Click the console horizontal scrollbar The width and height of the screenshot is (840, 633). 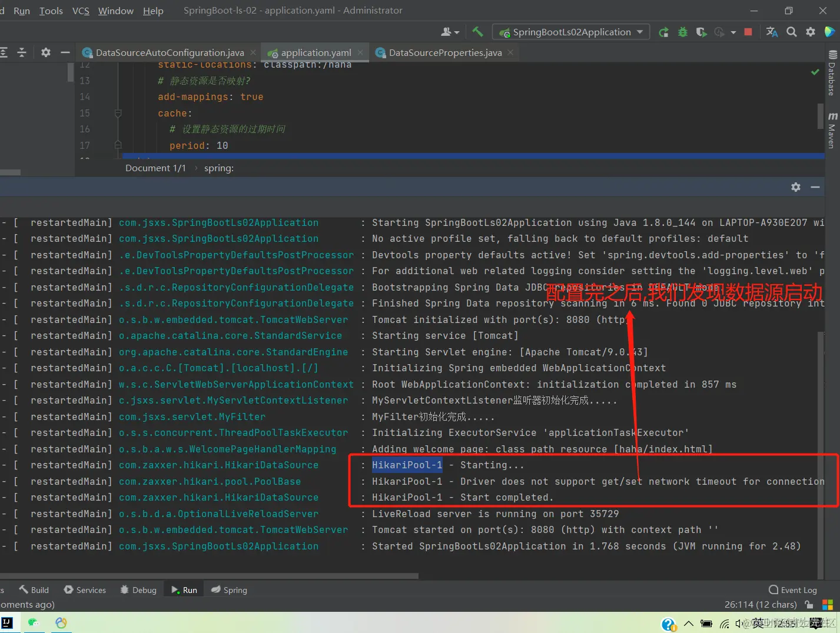pos(209,576)
